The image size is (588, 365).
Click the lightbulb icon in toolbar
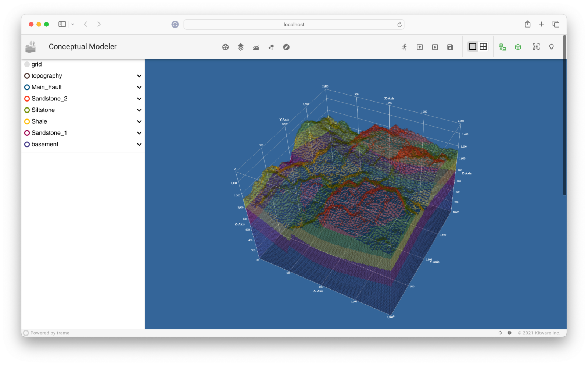point(551,47)
